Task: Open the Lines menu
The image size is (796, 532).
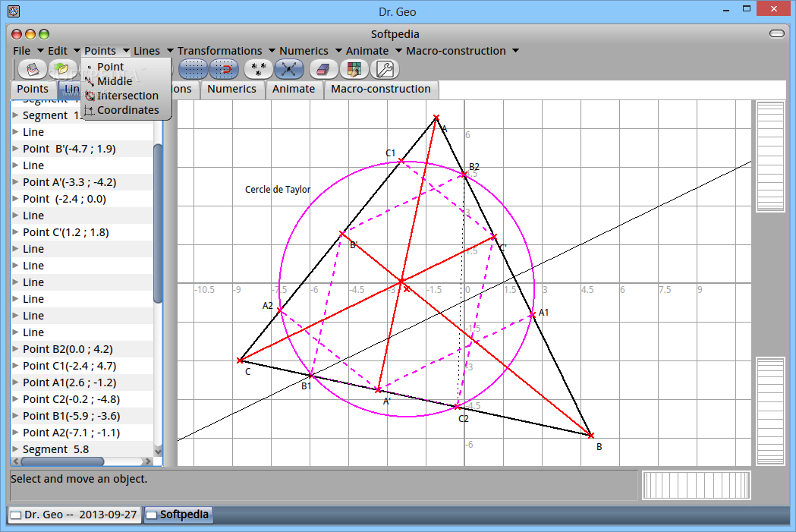Action: coord(153,51)
